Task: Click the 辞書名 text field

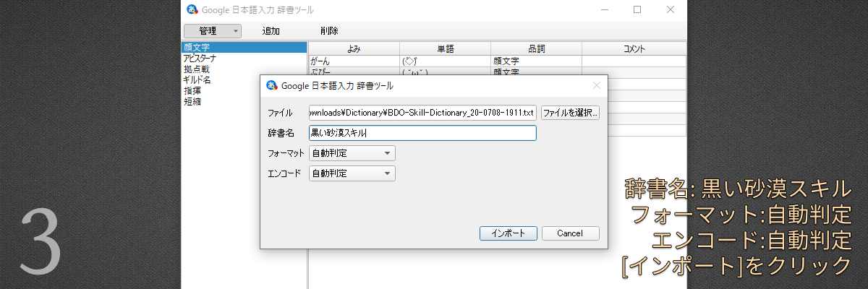Action: pos(422,133)
